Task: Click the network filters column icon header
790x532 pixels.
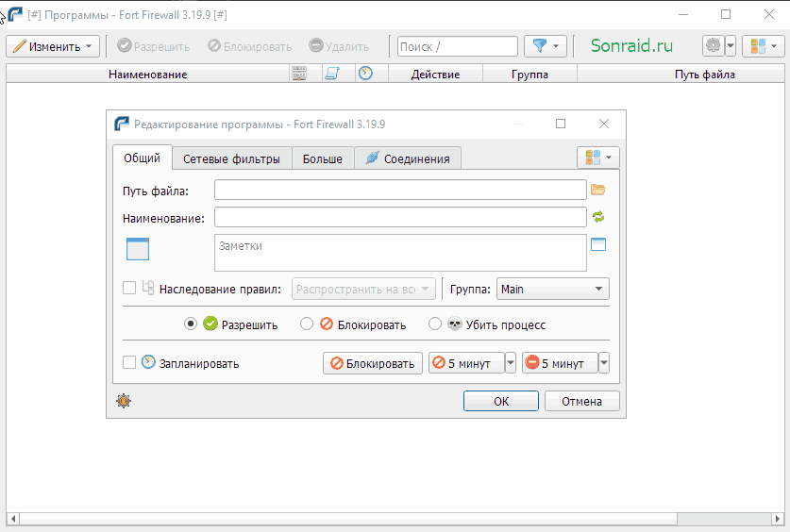Action: 299,74
